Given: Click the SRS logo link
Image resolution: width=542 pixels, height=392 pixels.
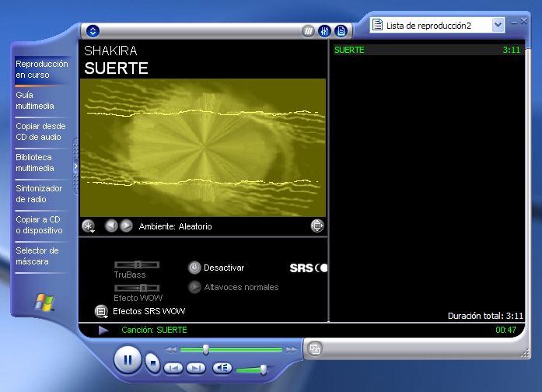Looking at the screenshot, I should point(309,268).
